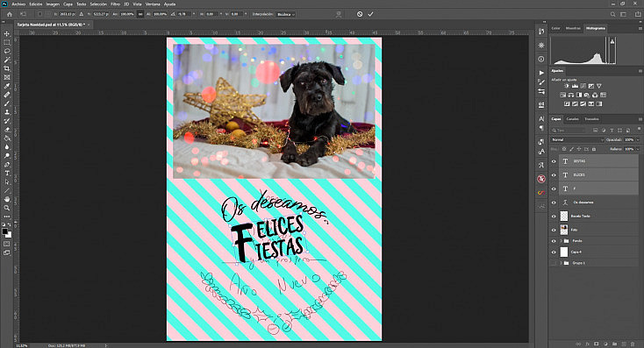
Task: Add a Photo Filter adjustment
Action: coord(587,95)
